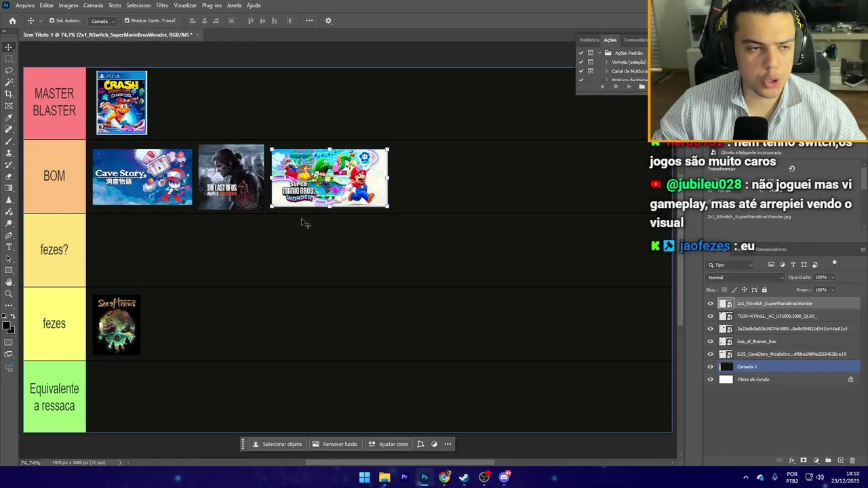868x488 pixels.
Task: Open the three-dots more align options
Action: tap(309, 21)
